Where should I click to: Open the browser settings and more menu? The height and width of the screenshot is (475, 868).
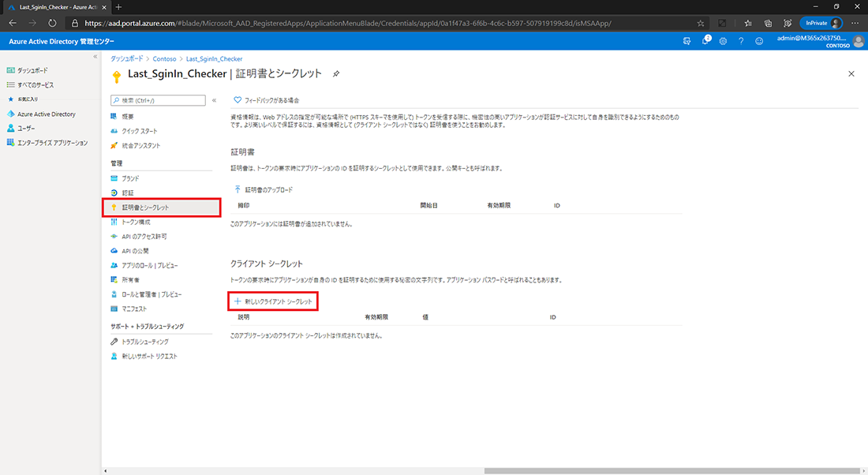click(855, 23)
